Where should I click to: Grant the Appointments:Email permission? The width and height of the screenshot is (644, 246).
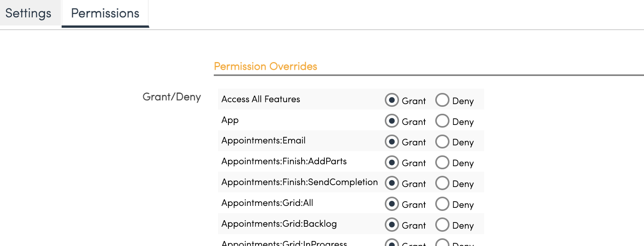(x=392, y=142)
